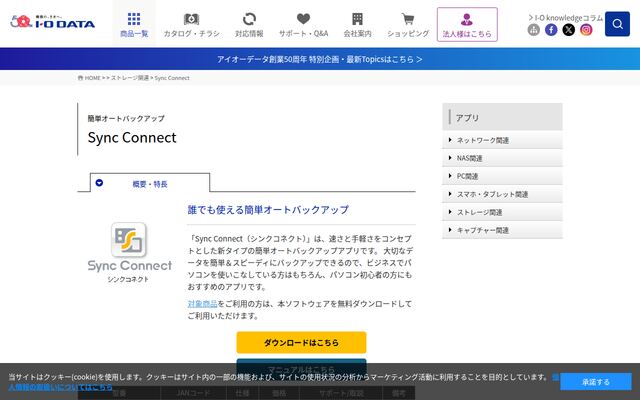Open カタログ・チラシ in the header
Image resolution: width=640 pixels, height=400 pixels.
coord(191,24)
